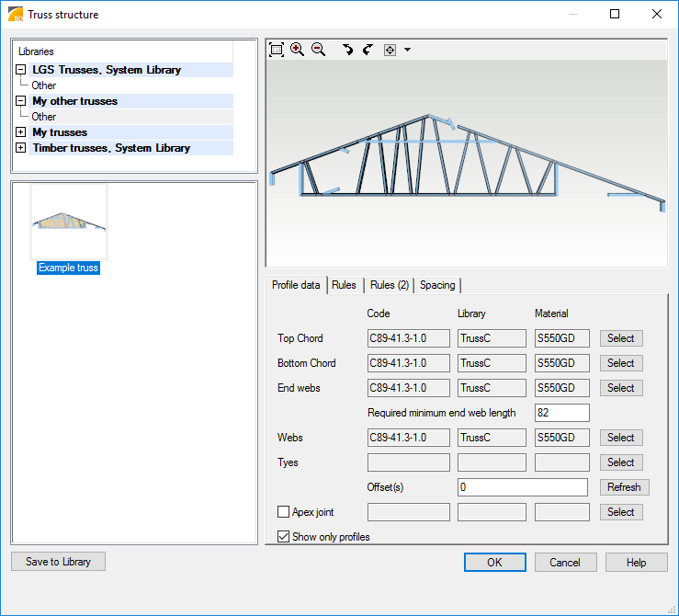Click the rotate left arrow icon
This screenshot has height=616, width=679.
347,50
